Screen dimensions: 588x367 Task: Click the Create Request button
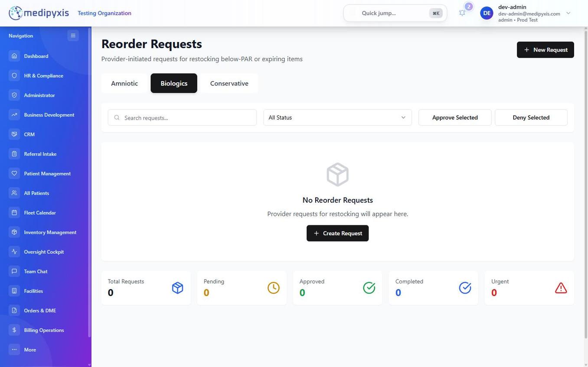[x=337, y=233]
